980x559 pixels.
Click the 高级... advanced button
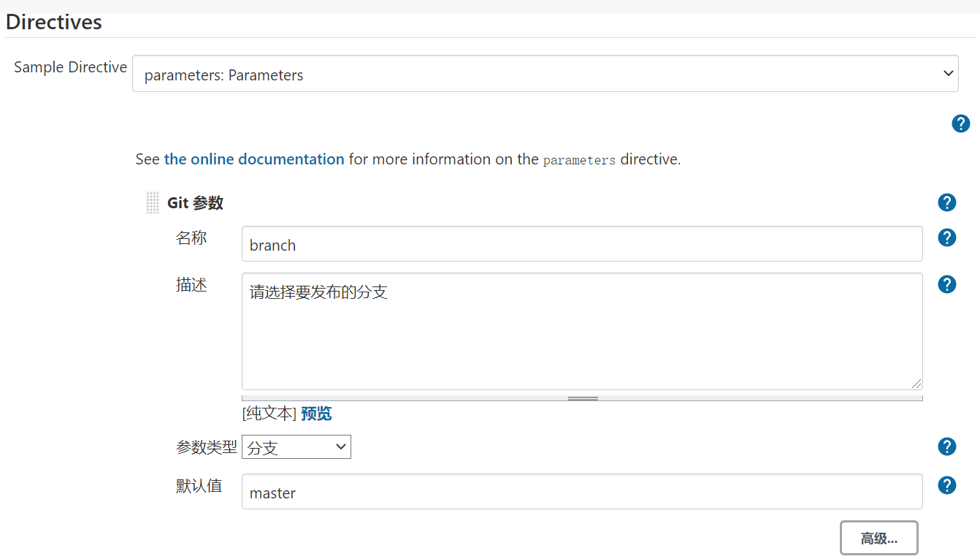click(x=878, y=539)
